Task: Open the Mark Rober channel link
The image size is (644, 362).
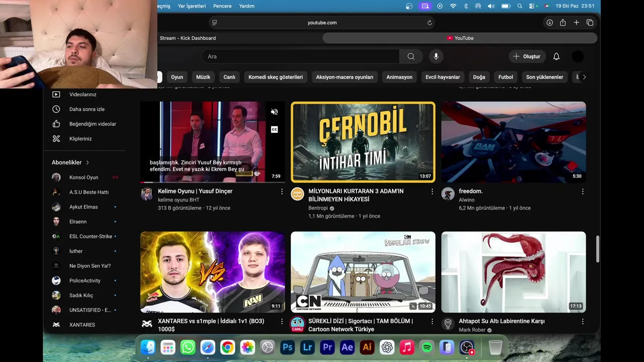Action: coord(472,330)
